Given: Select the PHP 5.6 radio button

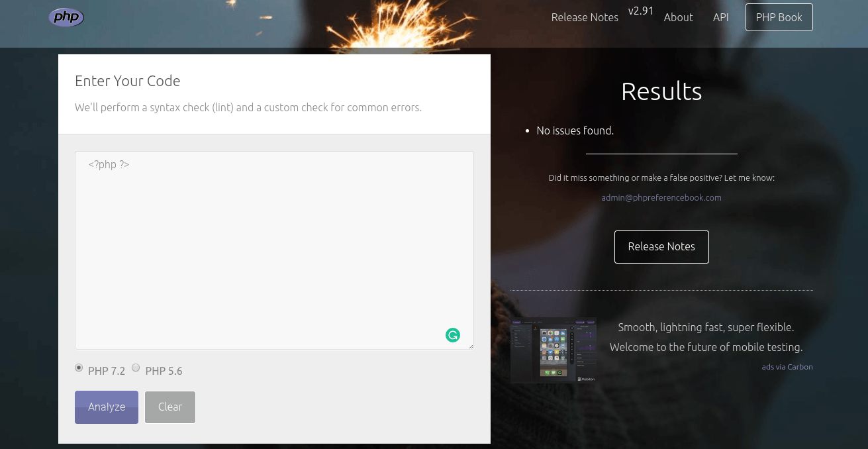Looking at the screenshot, I should 136,368.
